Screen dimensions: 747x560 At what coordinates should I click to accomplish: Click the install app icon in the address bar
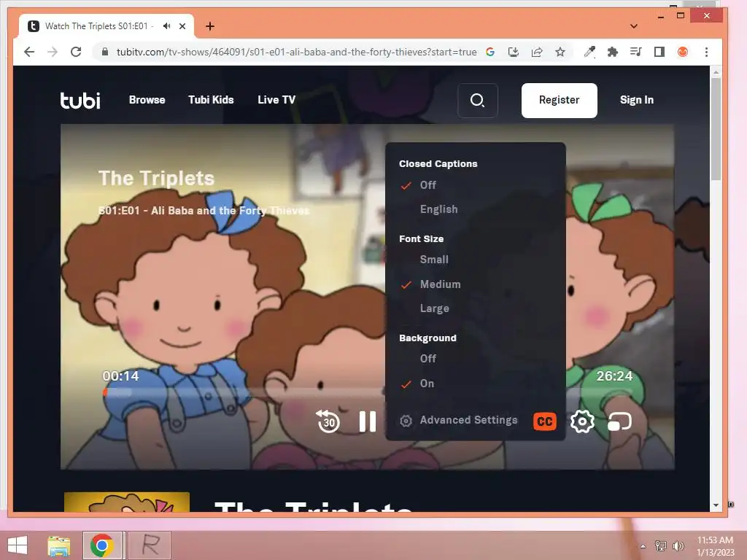point(514,52)
